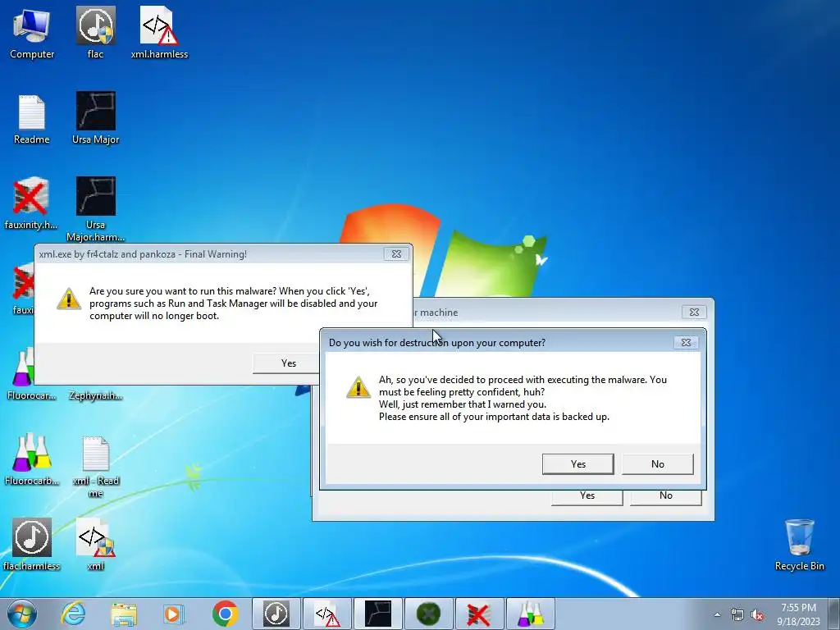Open the clock showing 7:55 PM
This screenshot has width=840, height=630.
point(798,614)
